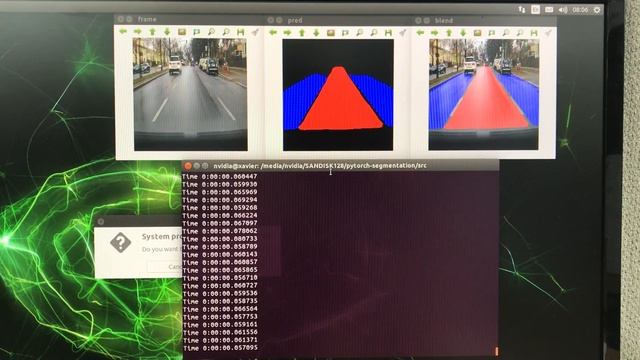
Task: Zoom out on the frame window image
Action: tap(226, 31)
